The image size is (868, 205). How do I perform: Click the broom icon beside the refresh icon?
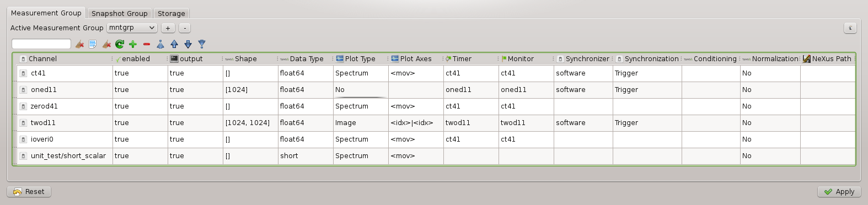pyautogui.click(x=106, y=44)
